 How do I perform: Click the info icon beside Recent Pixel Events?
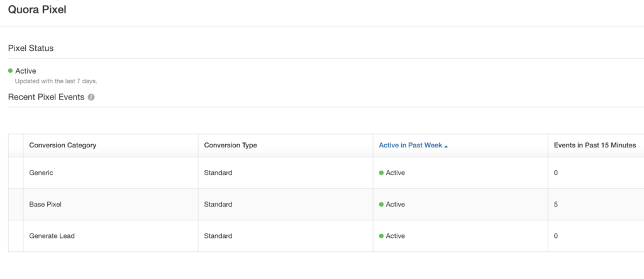coord(91,98)
